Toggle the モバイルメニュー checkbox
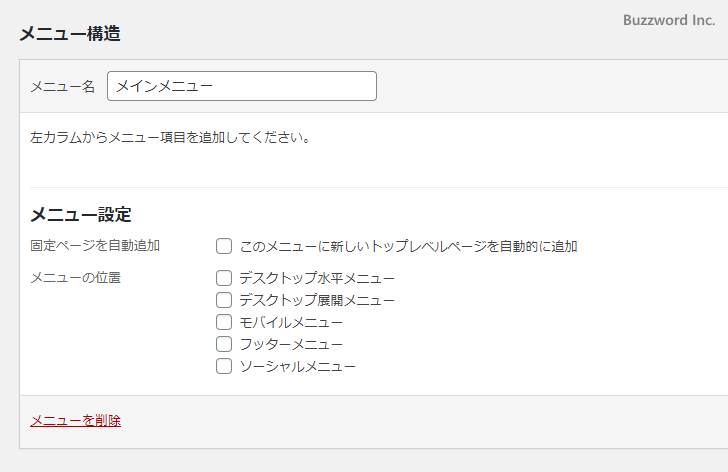Viewport: 728px width, 472px height. [224, 322]
